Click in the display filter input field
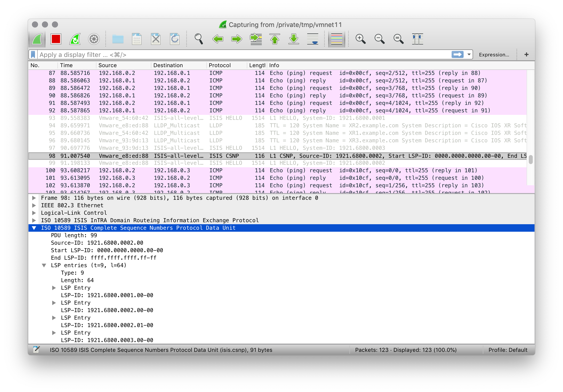This screenshot has height=392, width=563. click(x=175, y=54)
